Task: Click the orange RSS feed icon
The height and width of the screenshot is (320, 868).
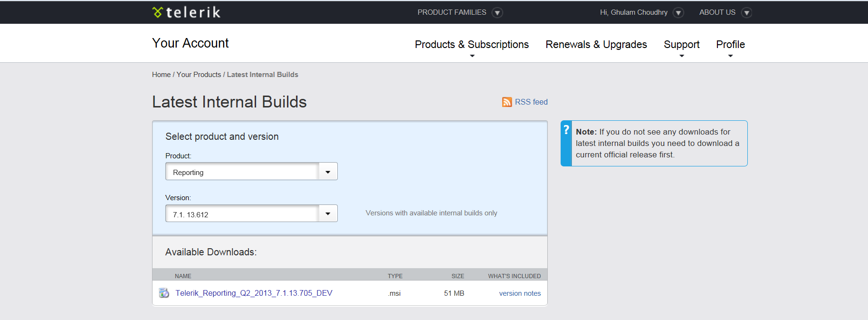Action: [x=507, y=102]
